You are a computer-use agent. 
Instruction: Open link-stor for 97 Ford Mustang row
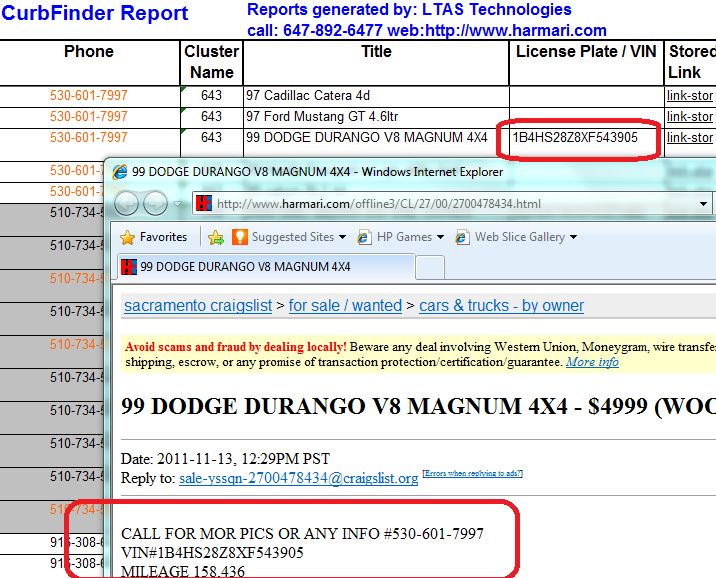(x=690, y=117)
